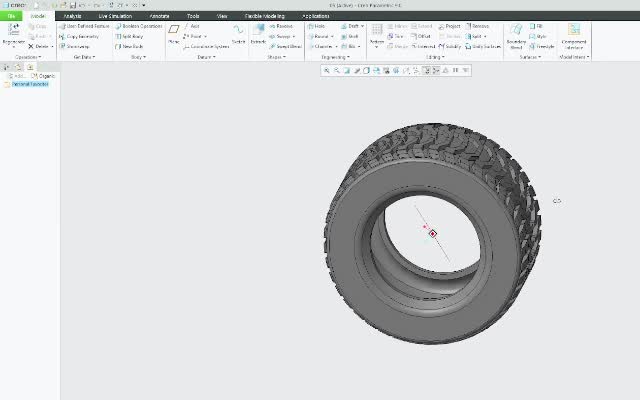Select the Plane datum tool

[x=173, y=34]
